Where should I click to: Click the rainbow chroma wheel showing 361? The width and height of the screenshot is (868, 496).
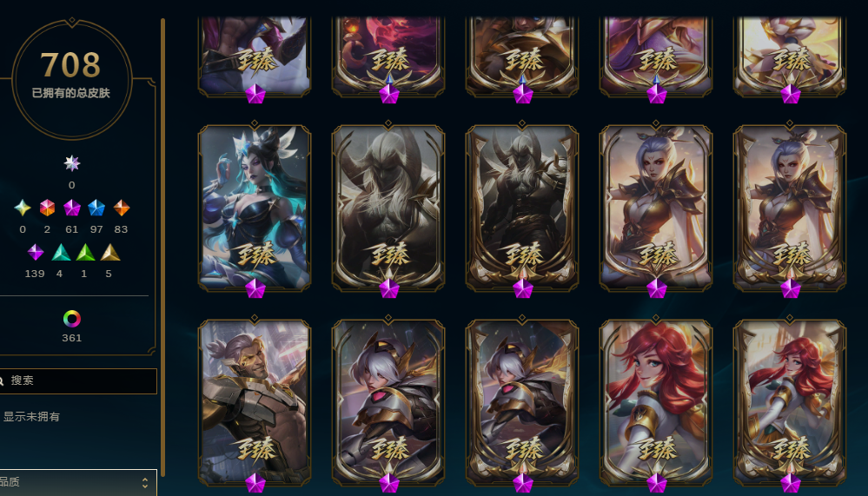[72, 319]
